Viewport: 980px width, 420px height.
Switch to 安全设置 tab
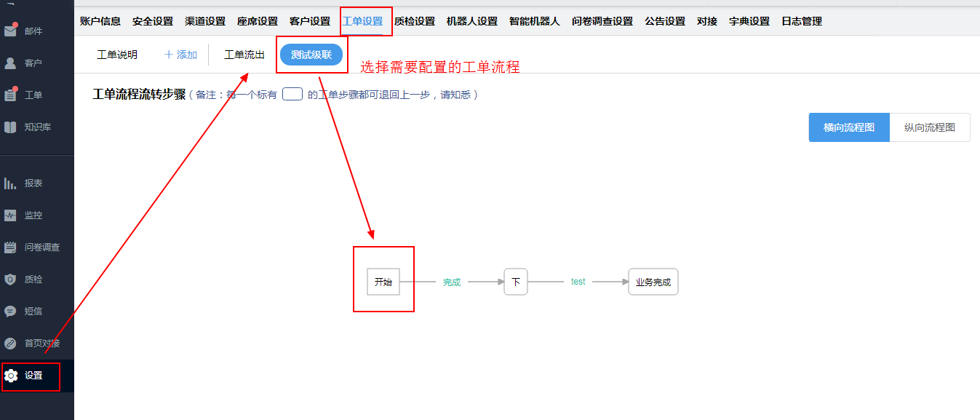pos(153,21)
